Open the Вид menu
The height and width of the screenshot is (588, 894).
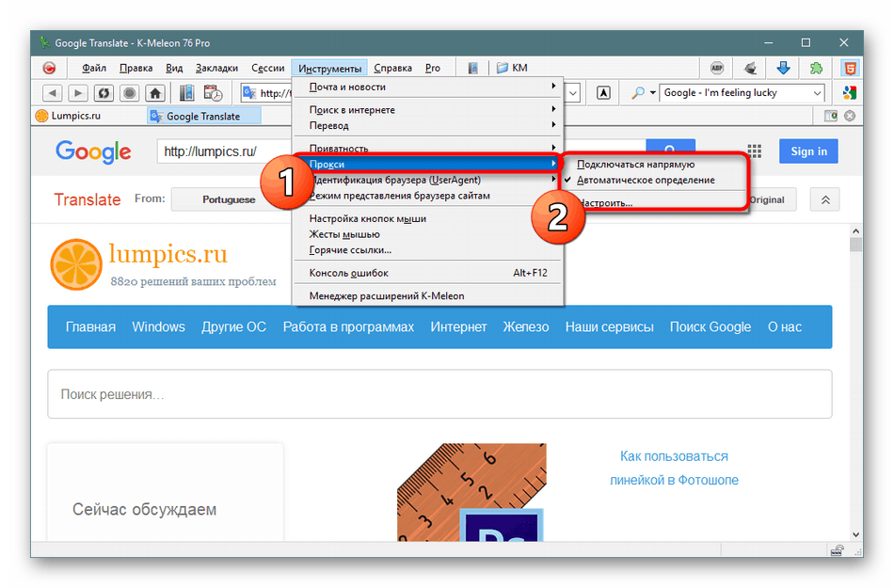coord(174,68)
